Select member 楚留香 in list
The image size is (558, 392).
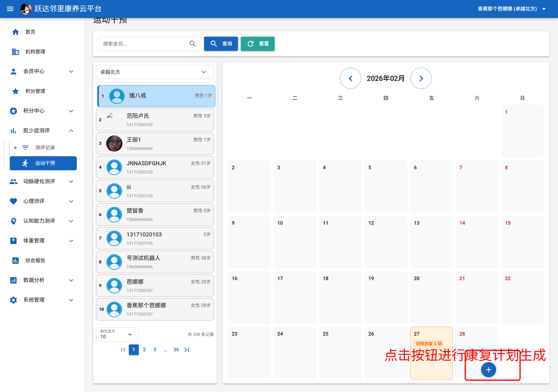coord(155,215)
